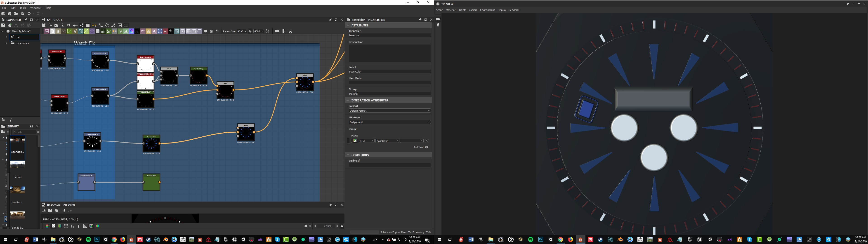Open the Mipmaps dropdown showing Full pyramid
This screenshot has height=244, width=868.
point(389,122)
